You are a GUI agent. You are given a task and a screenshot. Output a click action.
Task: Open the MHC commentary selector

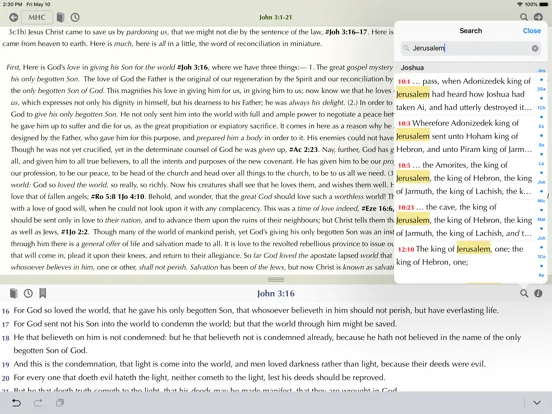[37, 17]
